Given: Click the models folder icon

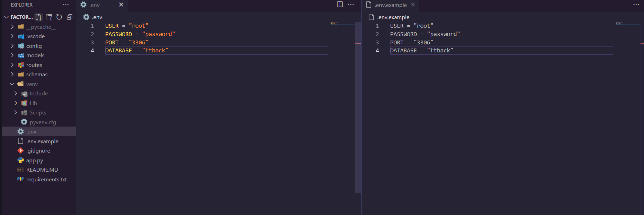Looking at the screenshot, I should 21,55.
